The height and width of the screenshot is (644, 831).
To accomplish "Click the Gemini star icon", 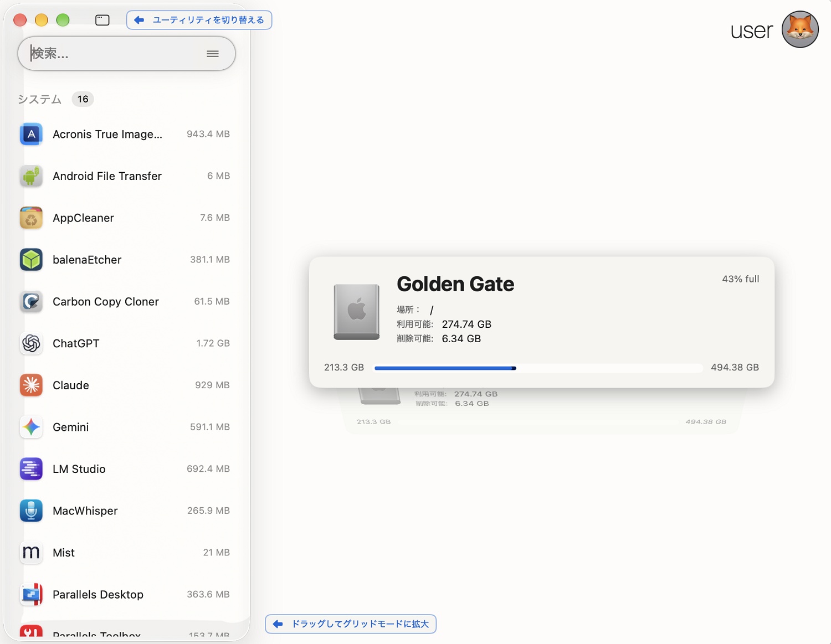I will click(32, 427).
